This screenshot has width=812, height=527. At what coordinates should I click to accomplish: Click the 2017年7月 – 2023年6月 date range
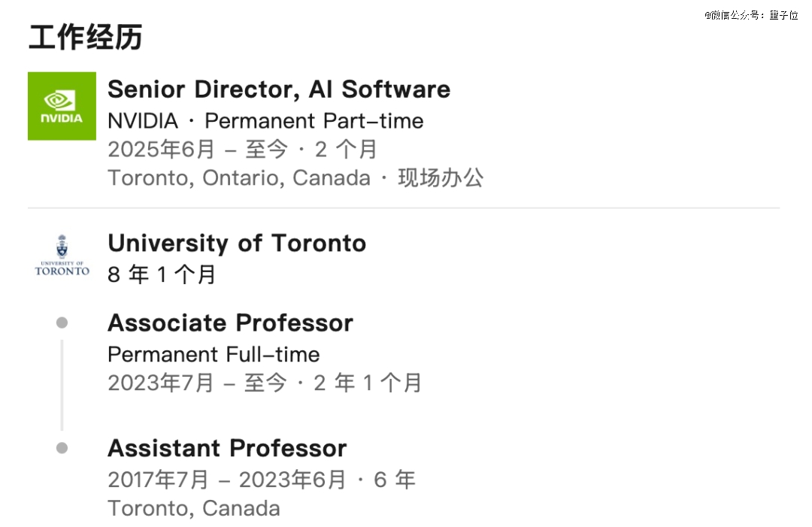(226, 480)
